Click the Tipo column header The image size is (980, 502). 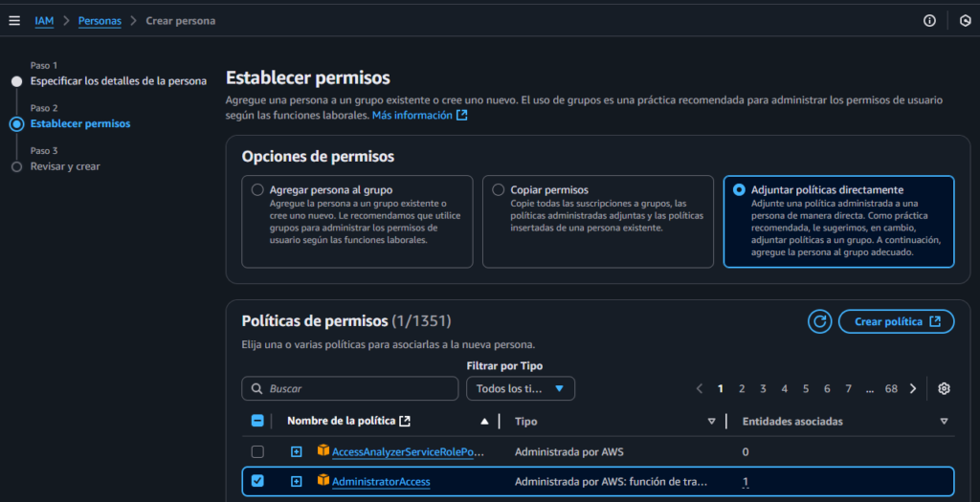525,422
